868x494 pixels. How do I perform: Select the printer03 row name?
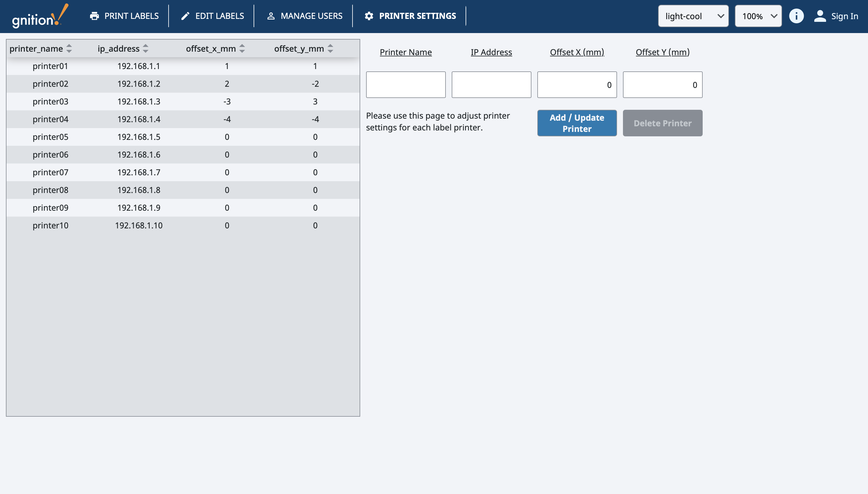[50, 102]
